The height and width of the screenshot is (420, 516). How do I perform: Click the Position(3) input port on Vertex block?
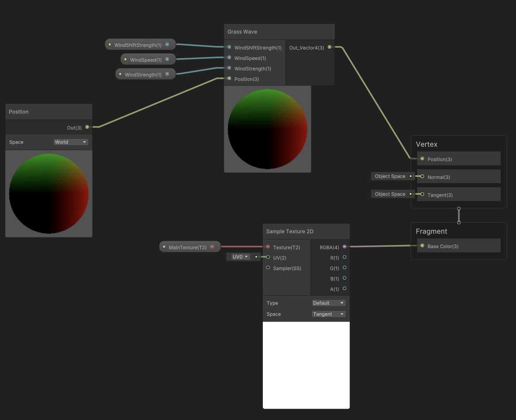point(422,159)
